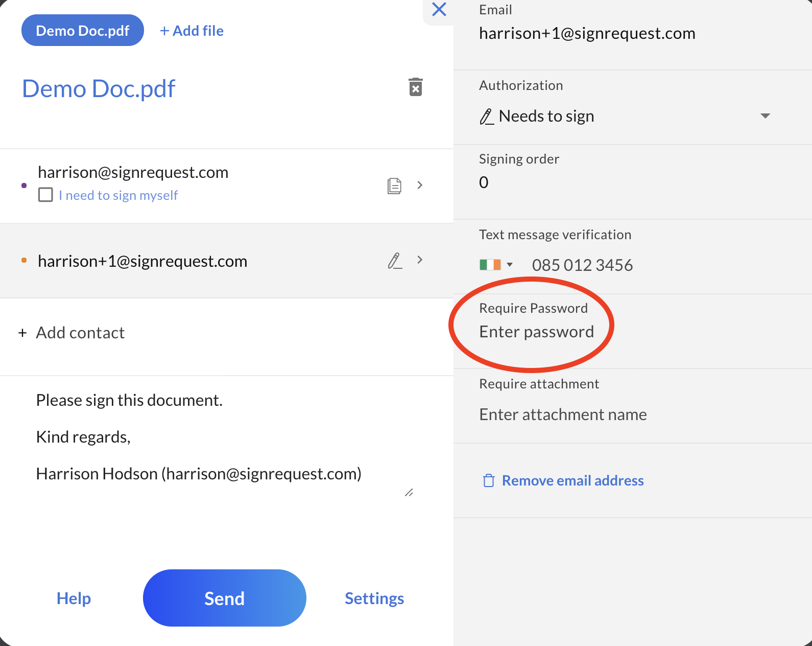This screenshot has height=646, width=812.
Task: Click pen icon beside Needs to sign
Action: 487,117
